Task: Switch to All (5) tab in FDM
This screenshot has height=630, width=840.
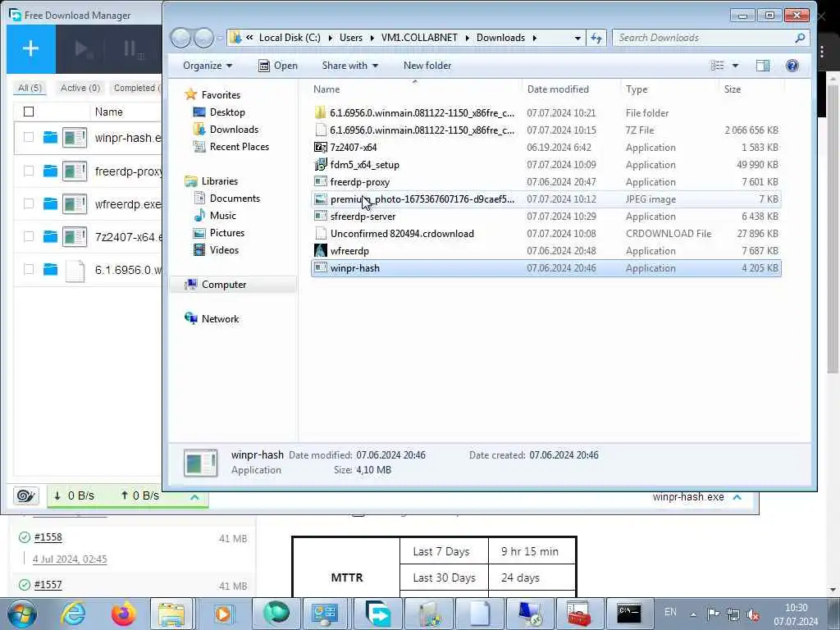Action: pyautogui.click(x=30, y=88)
